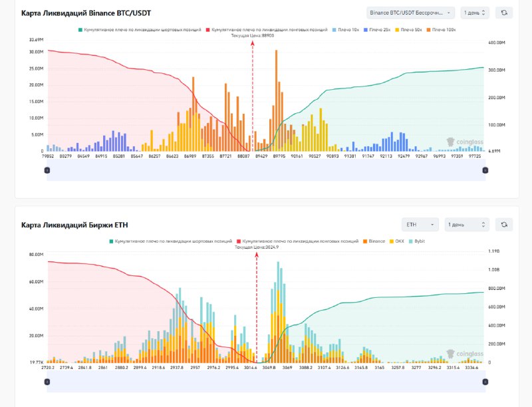Open the Binance BTC/USDT pair dropdown
This screenshot has width=532, height=407.
[x=410, y=13]
